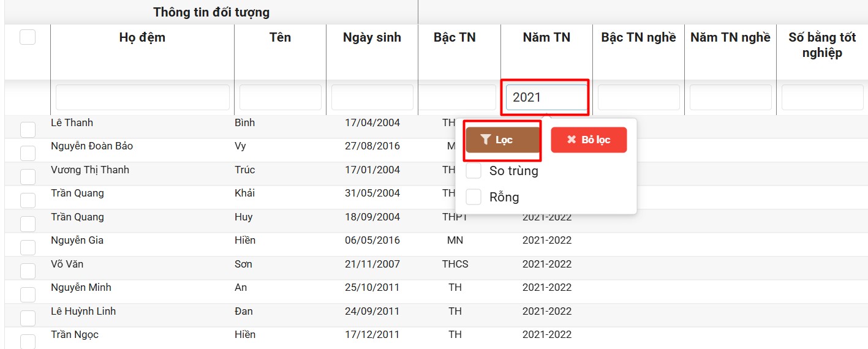Select the row checkbox for Võ Văn Sơn
The height and width of the screenshot is (349, 868).
(x=28, y=271)
